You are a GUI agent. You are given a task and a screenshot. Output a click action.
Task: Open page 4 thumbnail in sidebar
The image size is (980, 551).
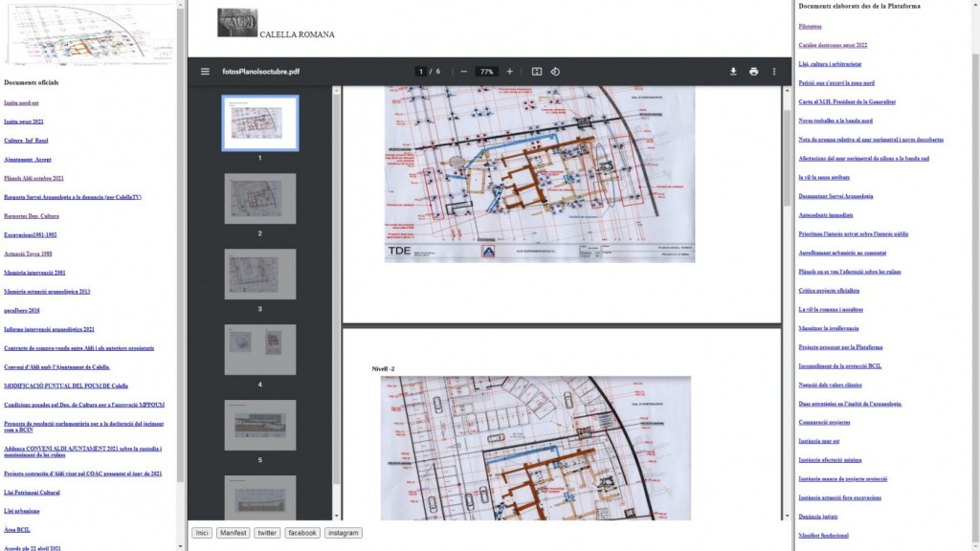pyautogui.click(x=259, y=349)
